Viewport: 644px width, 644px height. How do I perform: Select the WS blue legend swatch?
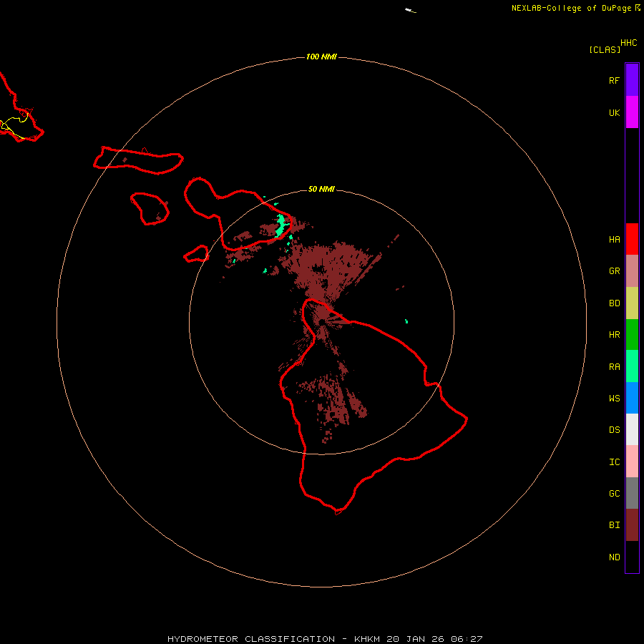point(632,398)
